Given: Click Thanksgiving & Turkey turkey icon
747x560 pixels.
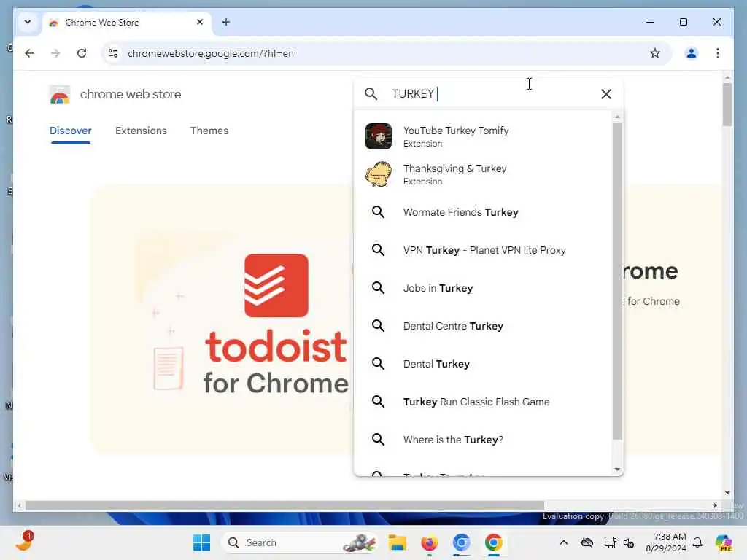Looking at the screenshot, I should (379, 174).
